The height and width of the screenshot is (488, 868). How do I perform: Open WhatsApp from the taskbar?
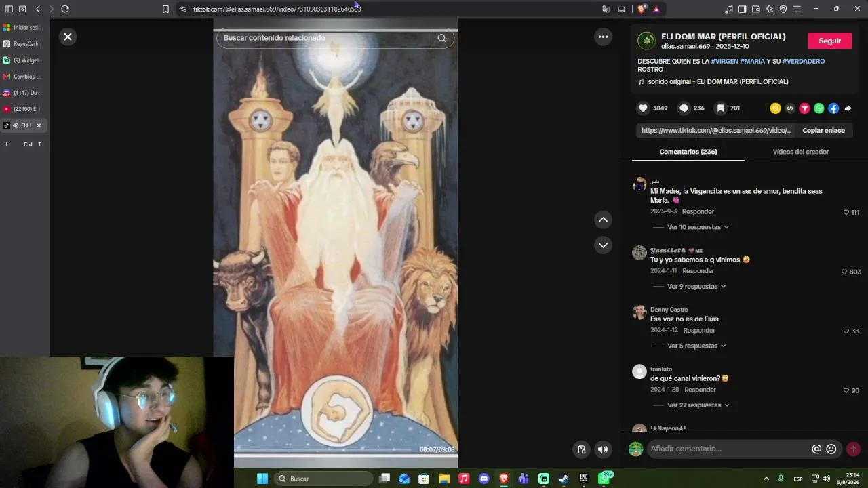coord(604,479)
